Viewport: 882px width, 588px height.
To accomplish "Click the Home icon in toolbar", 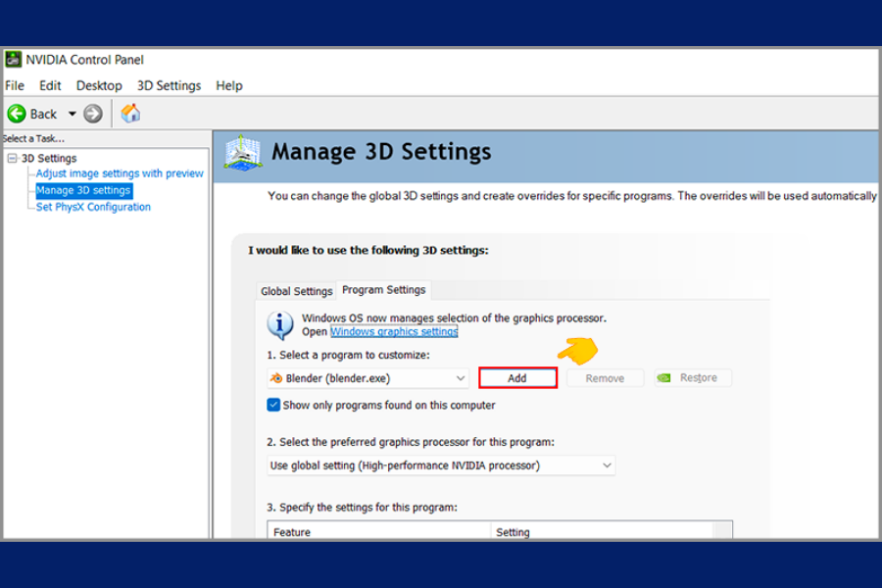I will click(130, 114).
